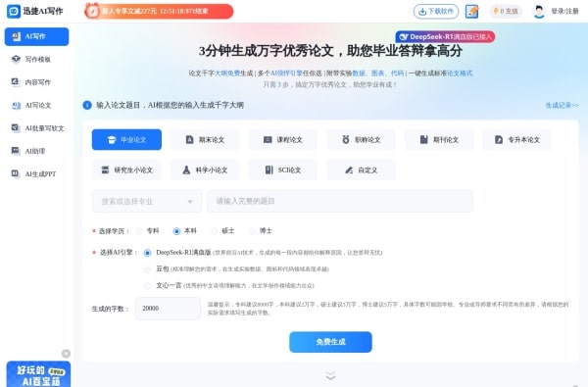Viewport: 588px width, 387px height.
Task: Click the blue step 1 info icon
Action: coord(87,106)
